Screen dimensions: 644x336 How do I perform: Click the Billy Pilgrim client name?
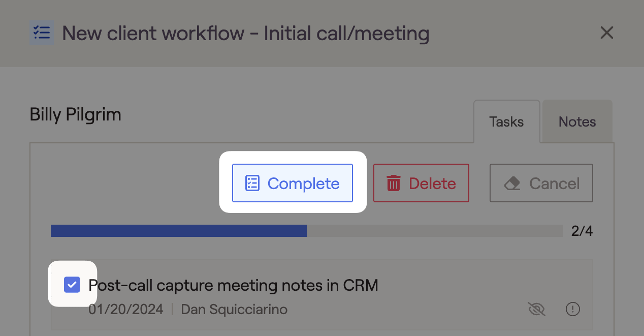(76, 114)
